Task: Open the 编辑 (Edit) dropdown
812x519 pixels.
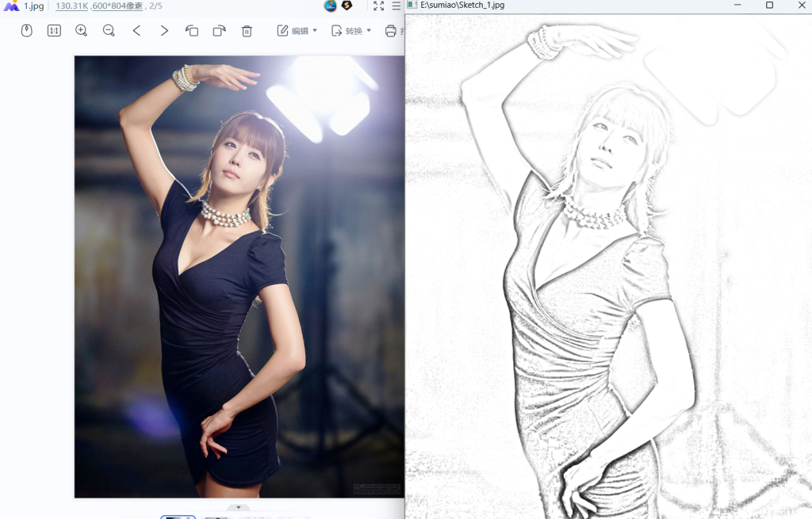Action: (297, 31)
